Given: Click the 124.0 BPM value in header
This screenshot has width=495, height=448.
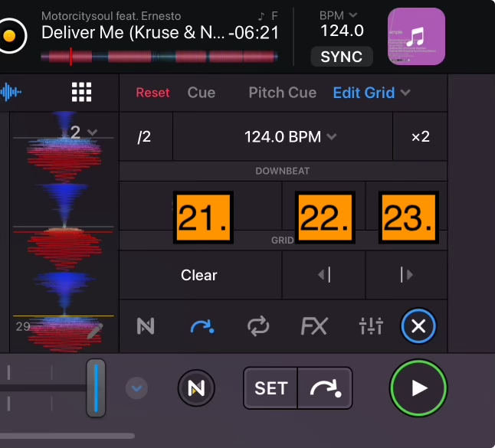Looking at the screenshot, I should point(343,31).
